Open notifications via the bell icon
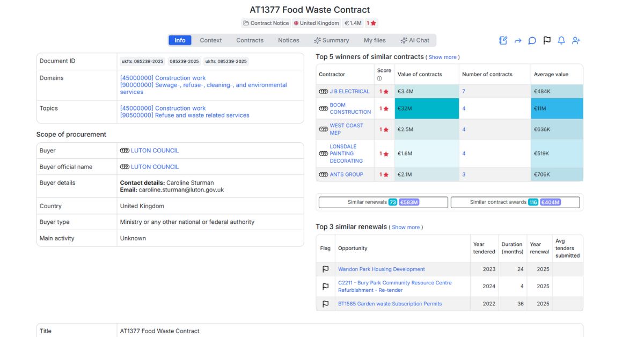This screenshot has height=337, width=644. 561,40
